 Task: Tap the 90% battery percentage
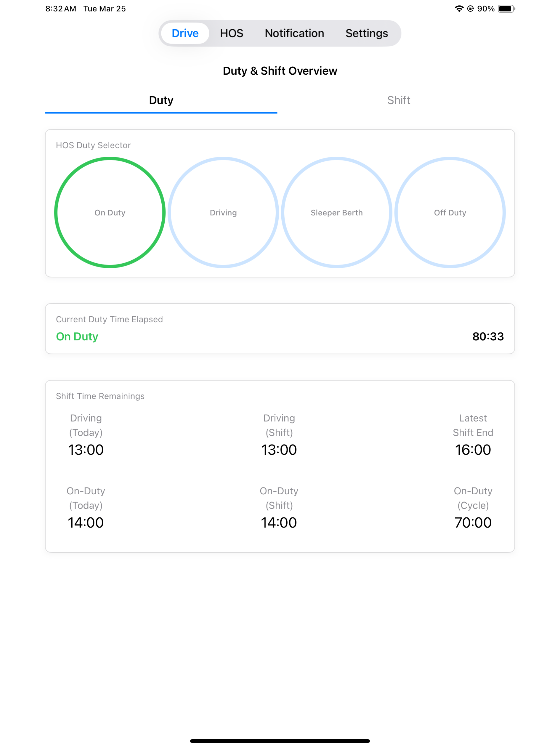coord(486,9)
